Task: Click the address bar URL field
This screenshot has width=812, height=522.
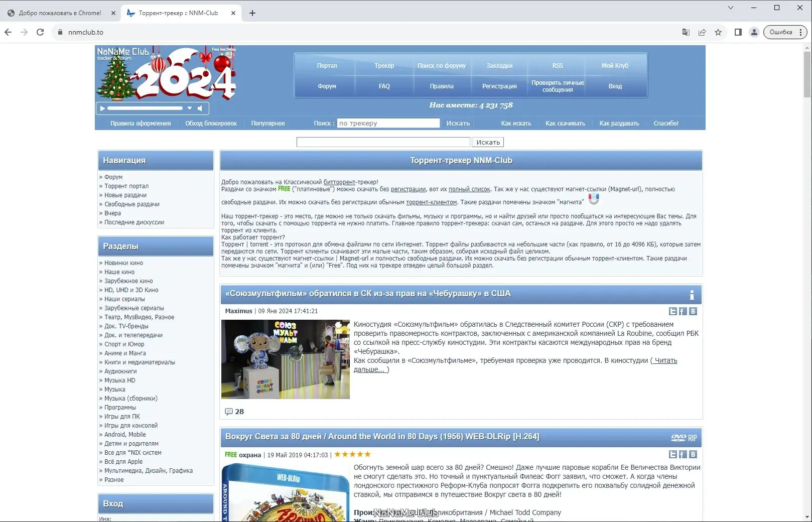Action: pos(371,32)
